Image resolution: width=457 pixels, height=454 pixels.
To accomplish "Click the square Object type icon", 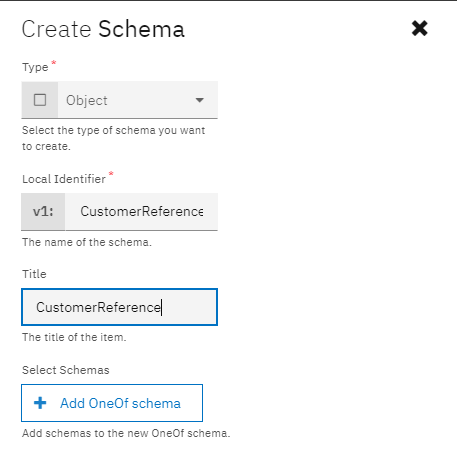I will pyautogui.click(x=40, y=100).
